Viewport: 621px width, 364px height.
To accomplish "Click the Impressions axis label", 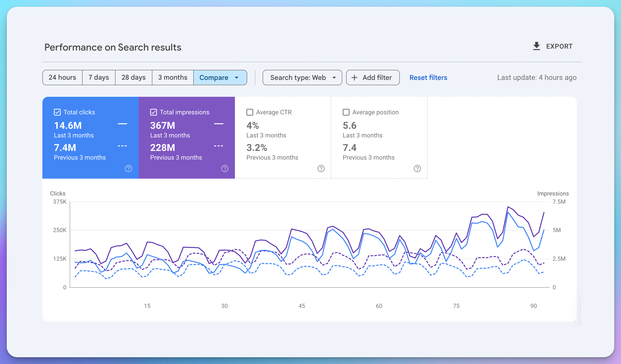I will [553, 194].
